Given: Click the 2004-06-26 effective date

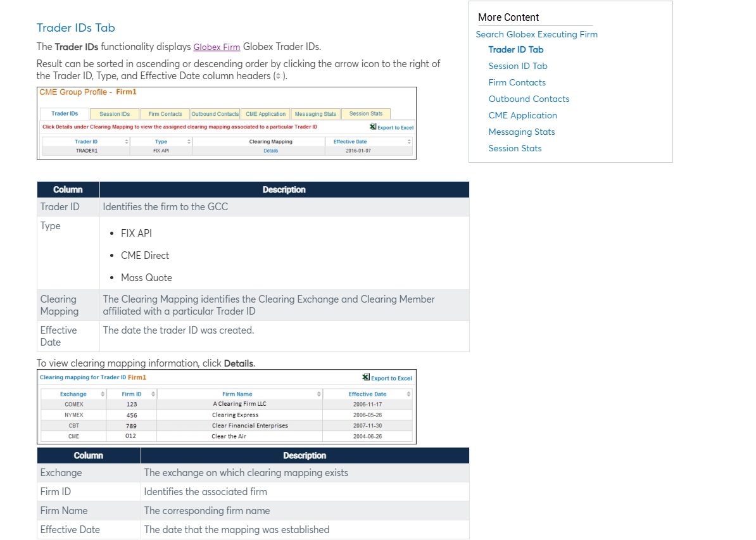Looking at the screenshot, I should [x=367, y=436].
